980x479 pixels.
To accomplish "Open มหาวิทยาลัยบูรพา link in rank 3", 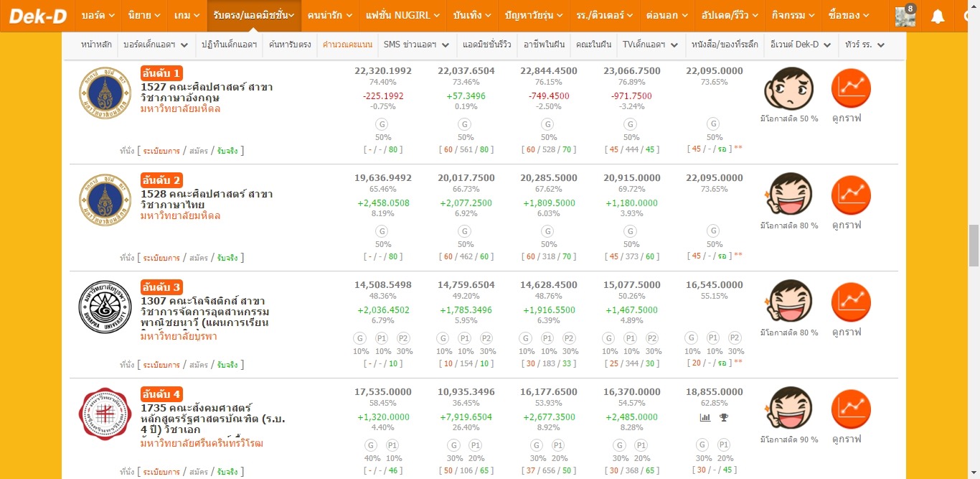I will [177, 336].
